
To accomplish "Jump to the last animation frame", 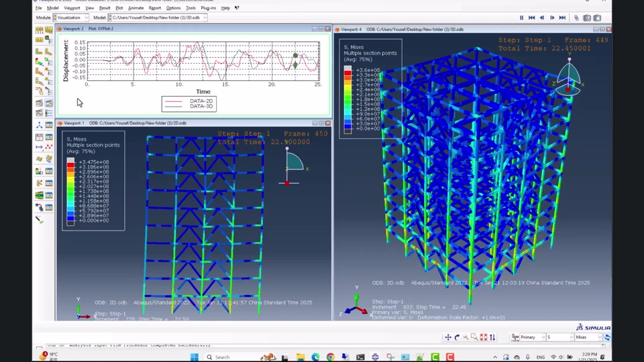I will (562, 17).
